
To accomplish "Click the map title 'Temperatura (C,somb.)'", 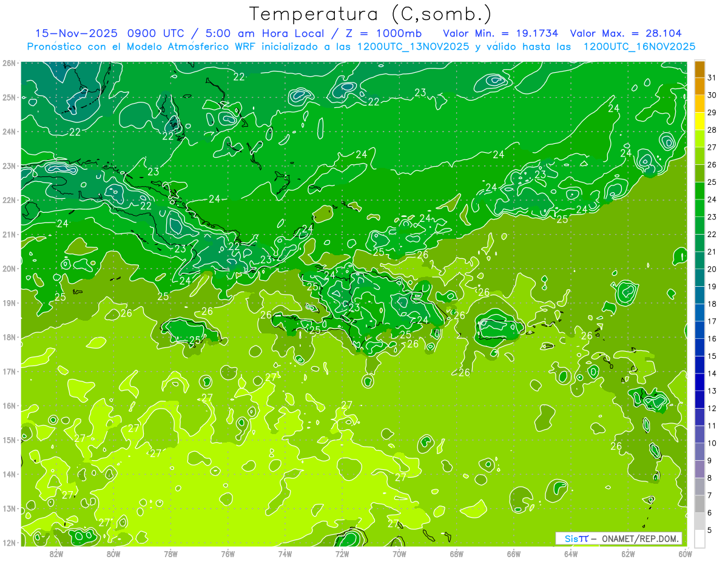I will pos(371,14).
